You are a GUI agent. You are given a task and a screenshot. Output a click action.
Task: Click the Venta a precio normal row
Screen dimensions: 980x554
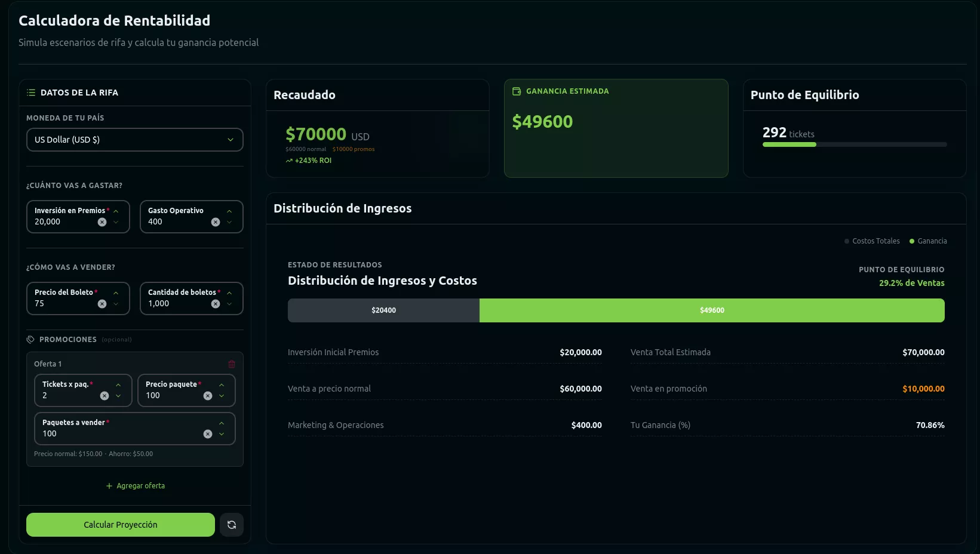point(445,389)
